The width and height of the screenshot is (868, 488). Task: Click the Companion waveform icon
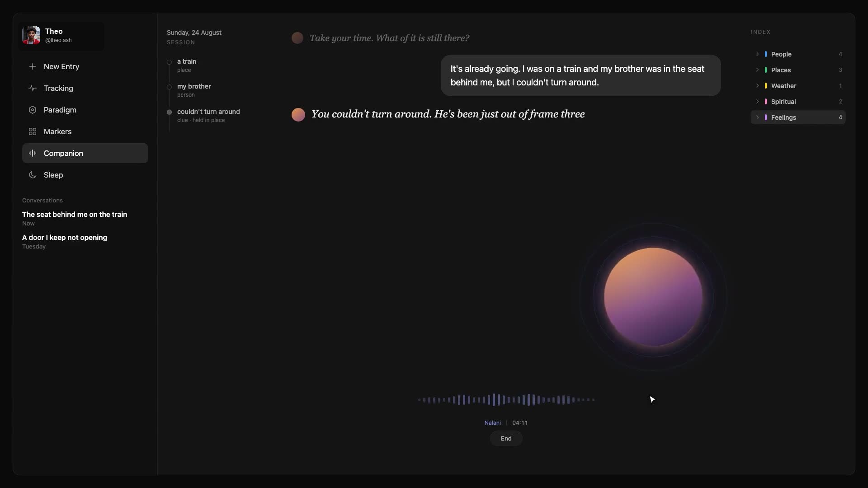tap(33, 153)
